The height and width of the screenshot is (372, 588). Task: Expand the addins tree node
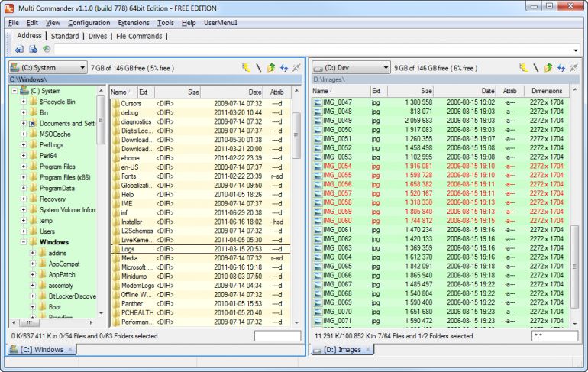(x=33, y=253)
